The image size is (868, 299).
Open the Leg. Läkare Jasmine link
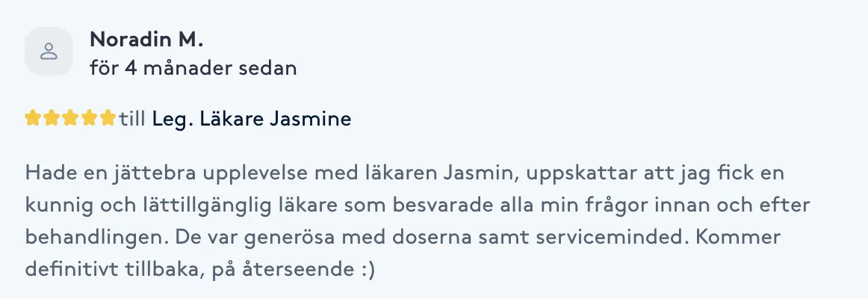[x=252, y=119]
